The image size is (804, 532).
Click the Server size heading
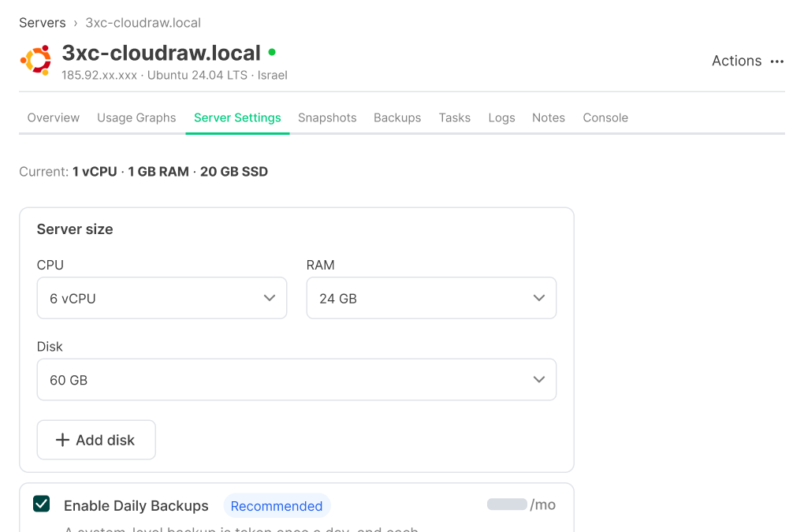click(75, 229)
